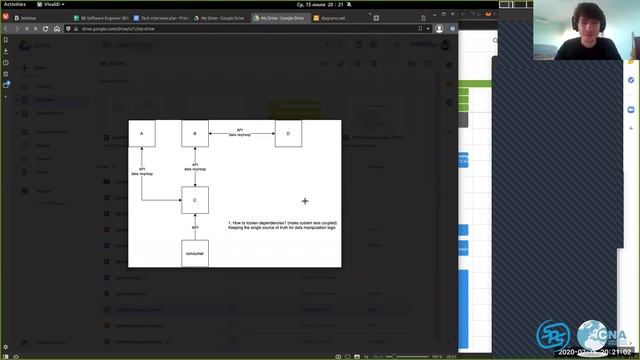
Task: Show details with Drive info icon
Action: 427,64
